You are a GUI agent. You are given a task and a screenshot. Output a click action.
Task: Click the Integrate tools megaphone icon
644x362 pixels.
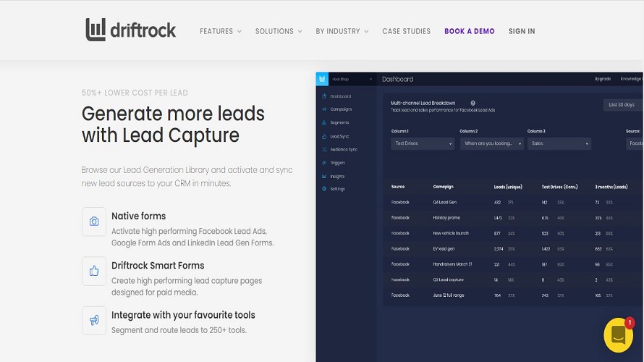tap(94, 321)
